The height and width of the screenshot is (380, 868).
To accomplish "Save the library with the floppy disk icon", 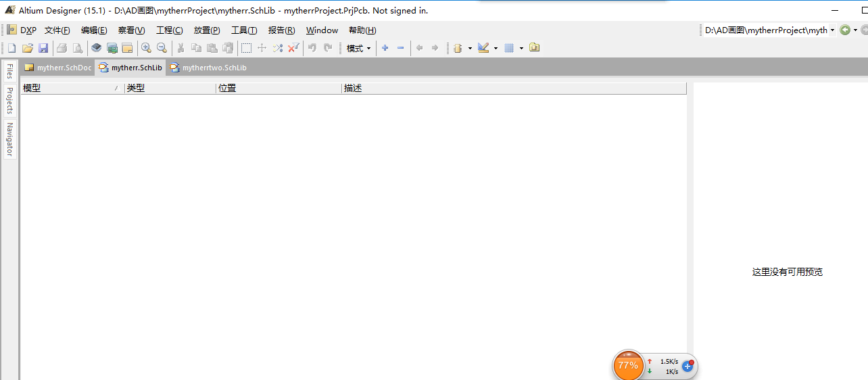I will (43, 48).
